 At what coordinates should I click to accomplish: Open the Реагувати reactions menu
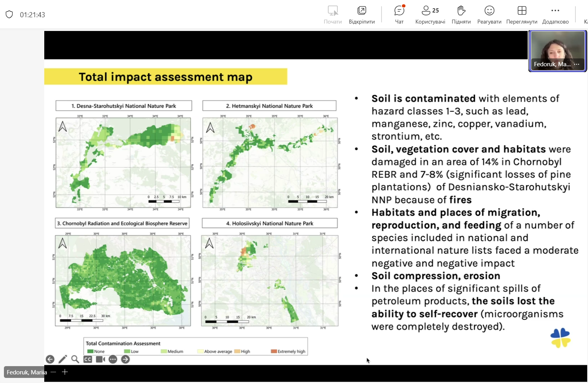tap(489, 15)
